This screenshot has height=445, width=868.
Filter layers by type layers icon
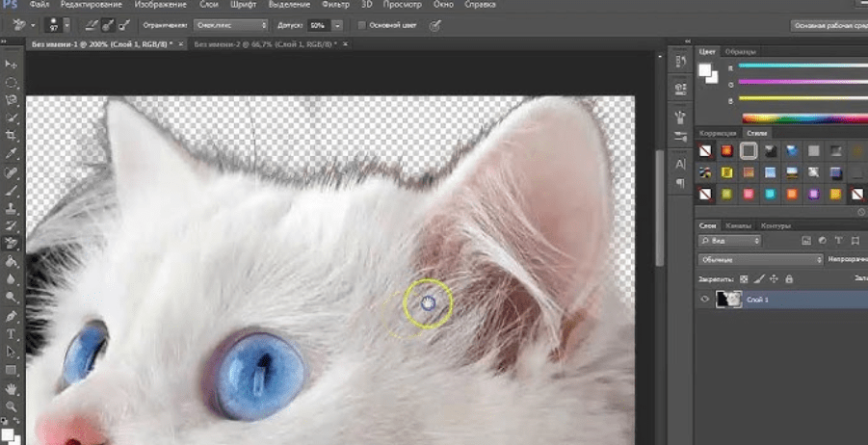pos(839,240)
